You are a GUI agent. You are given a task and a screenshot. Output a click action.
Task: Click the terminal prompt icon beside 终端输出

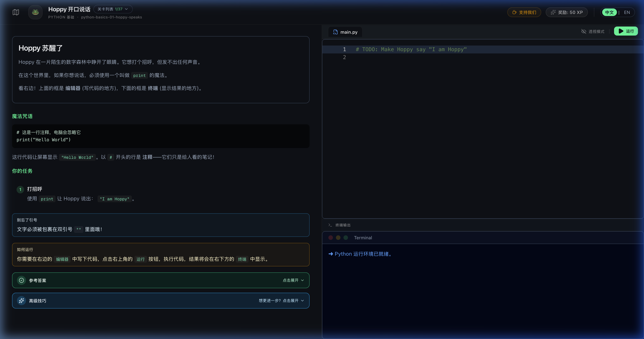tap(330, 225)
